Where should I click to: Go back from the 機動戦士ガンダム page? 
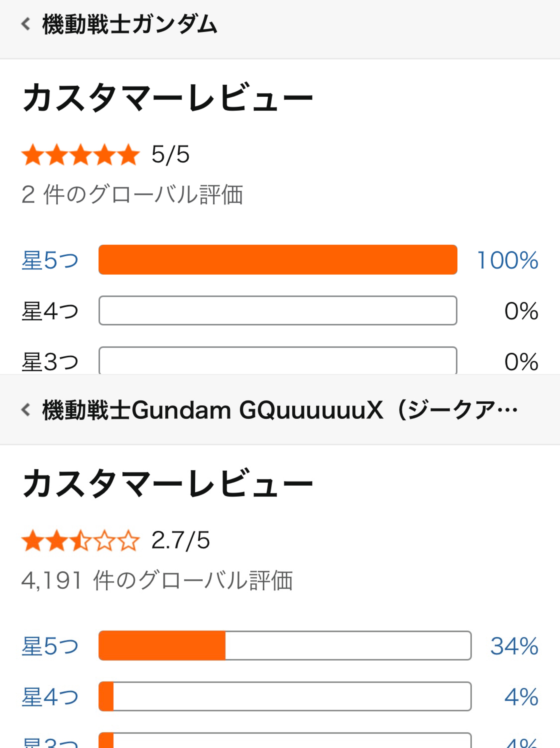26,24
